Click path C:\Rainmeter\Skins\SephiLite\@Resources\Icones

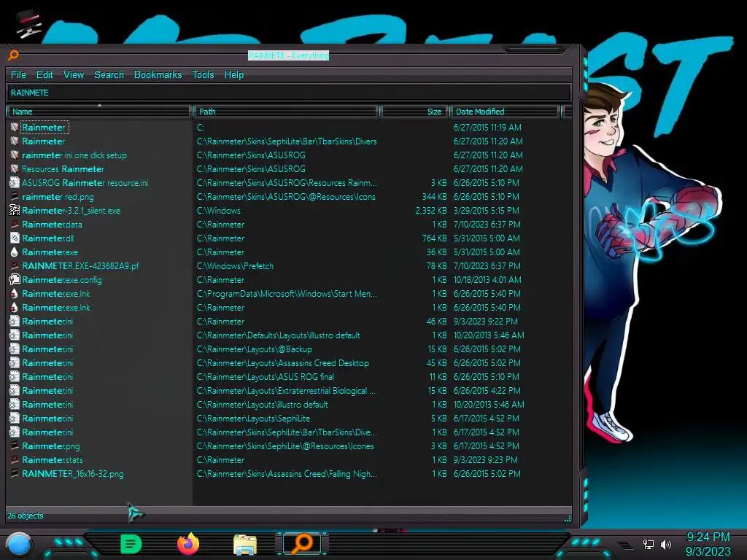tap(285, 446)
